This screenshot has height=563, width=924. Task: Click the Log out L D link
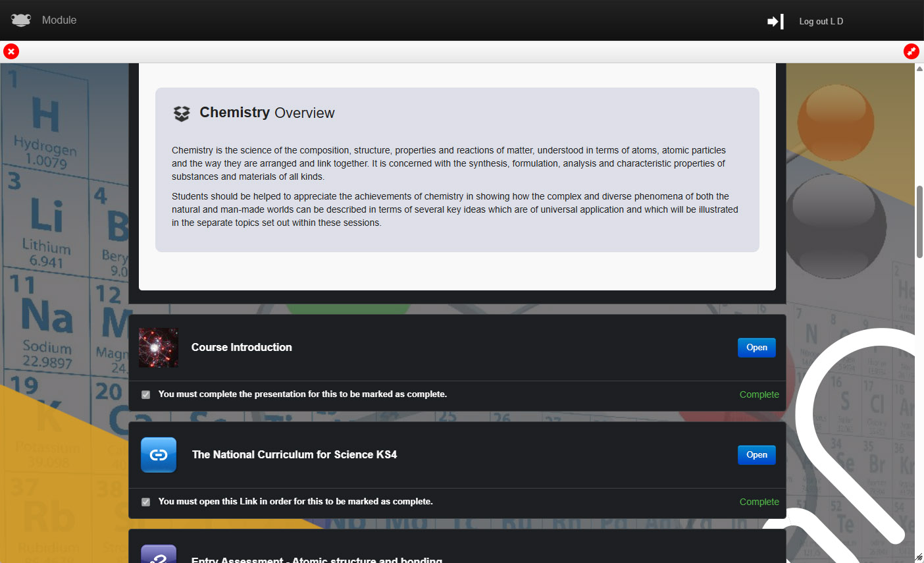pyautogui.click(x=821, y=22)
